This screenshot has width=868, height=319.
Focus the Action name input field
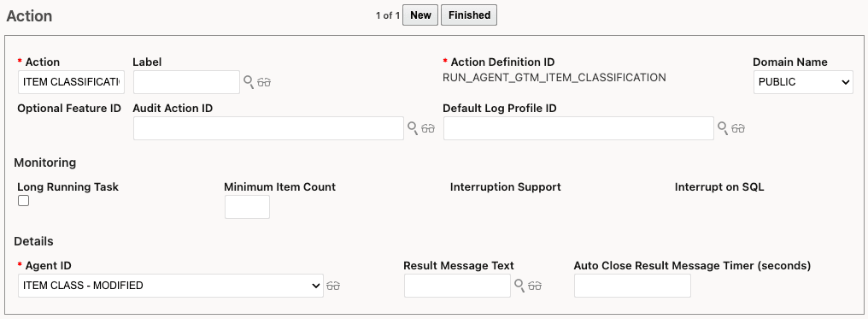point(72,82)
